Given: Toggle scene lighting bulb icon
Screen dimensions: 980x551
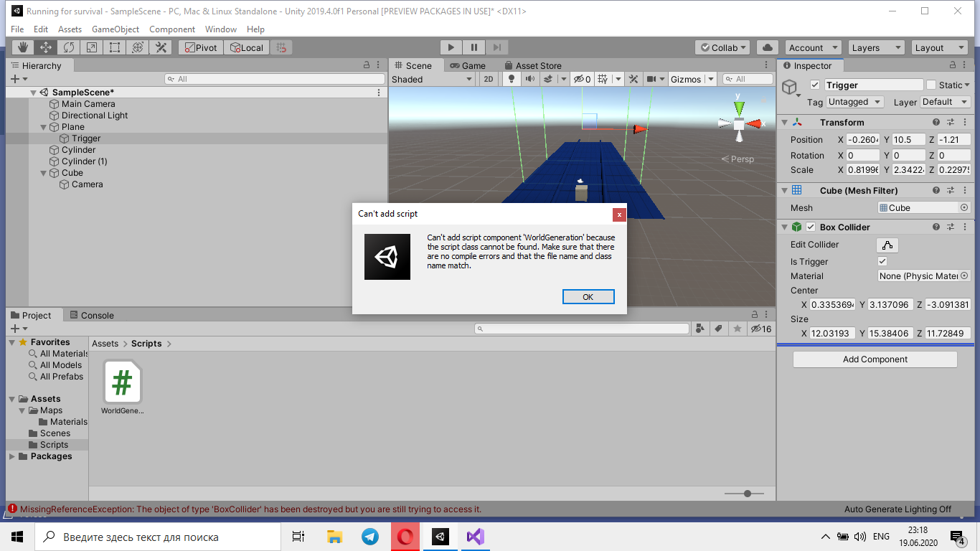Looking at the screenshot, I should pos(511,79).
